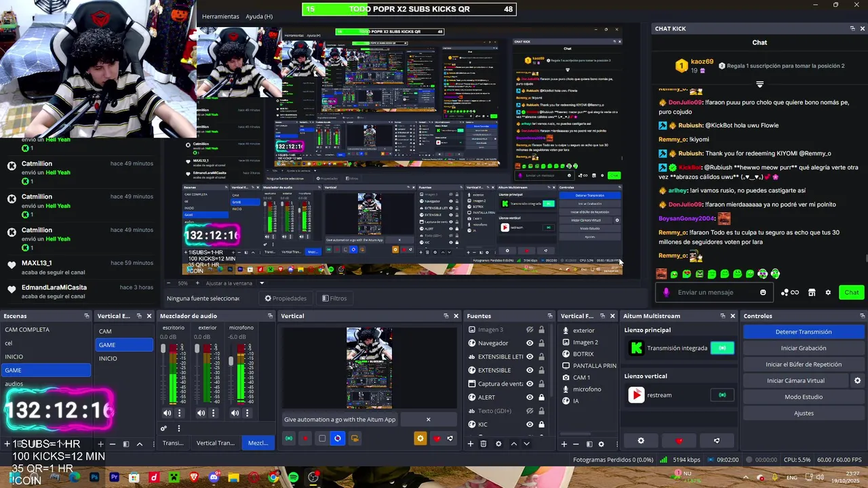The height and width of the screenshot is (488, 868).
Task: Send message with green Chat button
Action: 852,293
